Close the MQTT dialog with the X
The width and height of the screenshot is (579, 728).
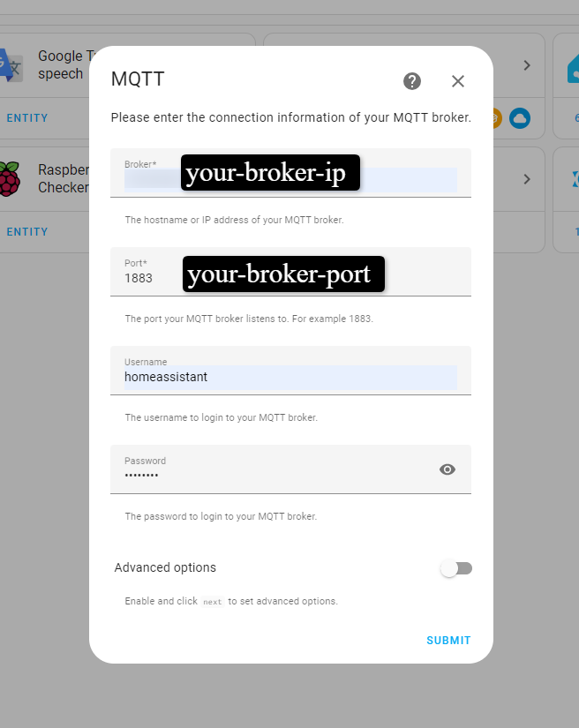pos(457,81)
